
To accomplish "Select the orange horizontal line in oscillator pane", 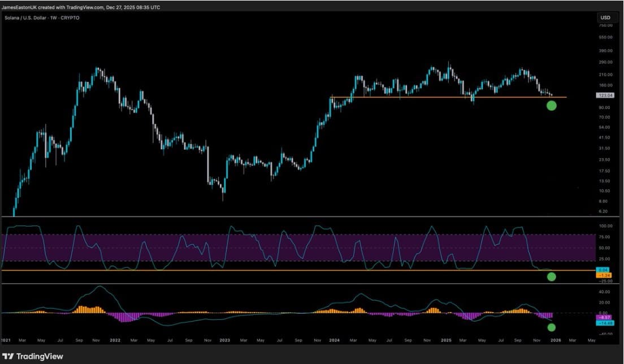I will 283,271.
